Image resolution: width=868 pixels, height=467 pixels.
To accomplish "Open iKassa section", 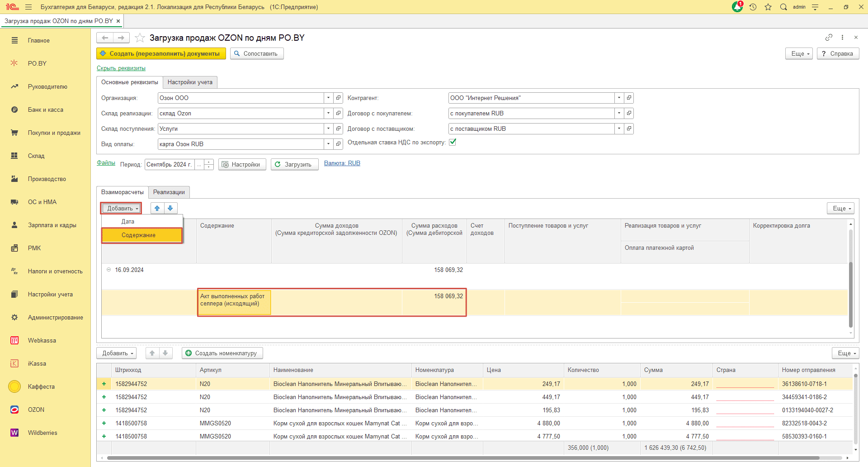I will [37, 363].
